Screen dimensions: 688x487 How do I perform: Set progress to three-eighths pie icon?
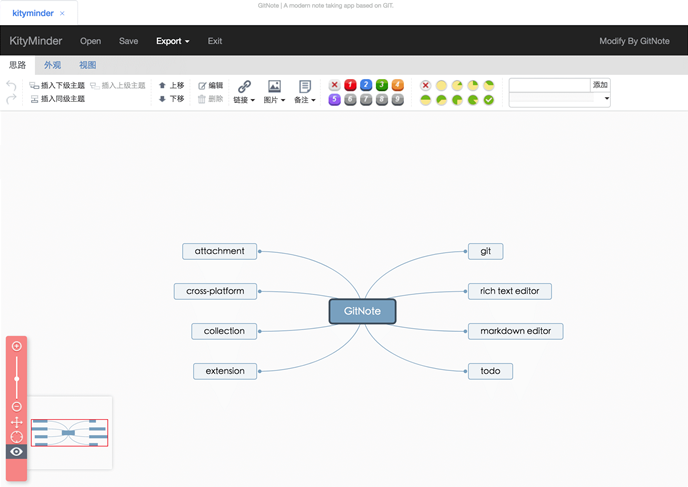pyautogui.click(x=489, y=86)
